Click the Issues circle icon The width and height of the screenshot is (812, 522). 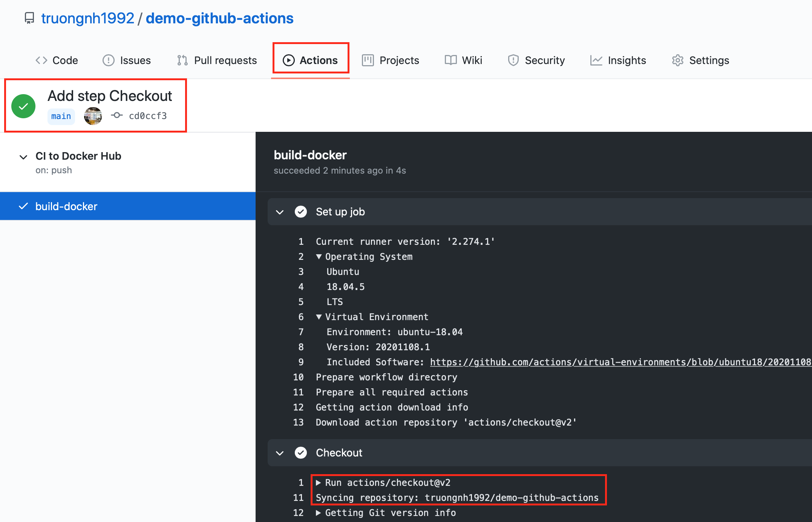(109, 60)
